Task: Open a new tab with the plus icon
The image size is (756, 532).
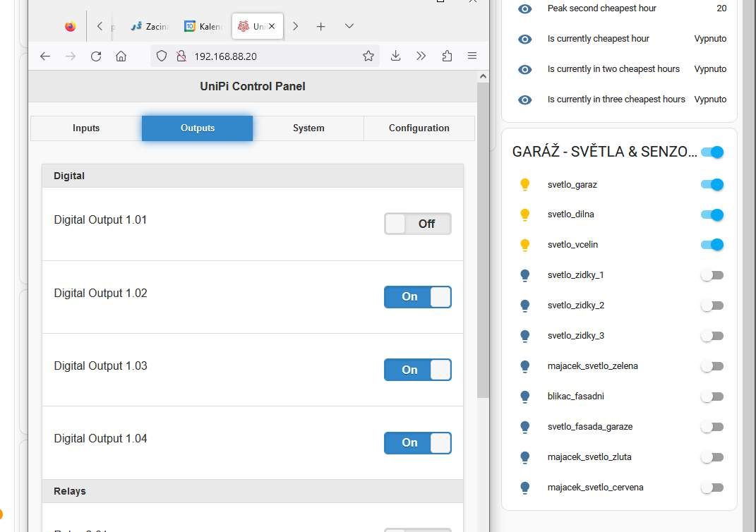Action: (320, 26)
